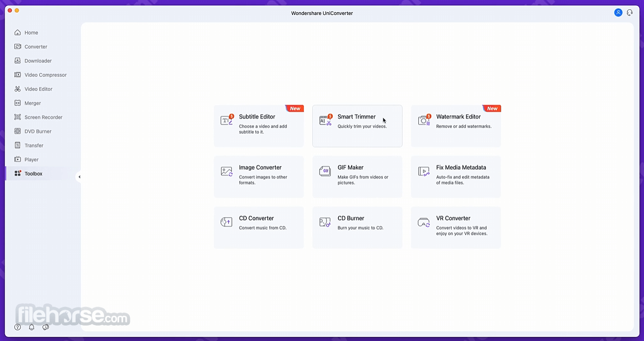Launch Fix Media Metadata title
The height and width of the screenshot is (341, 644).
click(x=461, y=168)
